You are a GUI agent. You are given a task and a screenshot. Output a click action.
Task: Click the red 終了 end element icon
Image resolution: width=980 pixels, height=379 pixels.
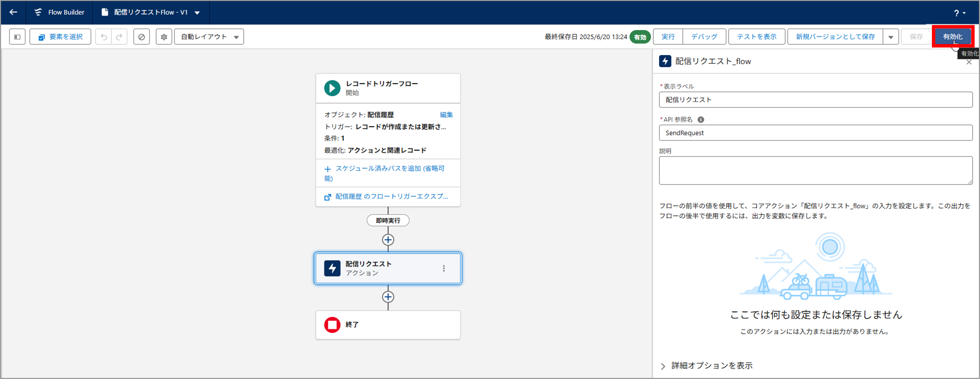(x=332, y=325)
